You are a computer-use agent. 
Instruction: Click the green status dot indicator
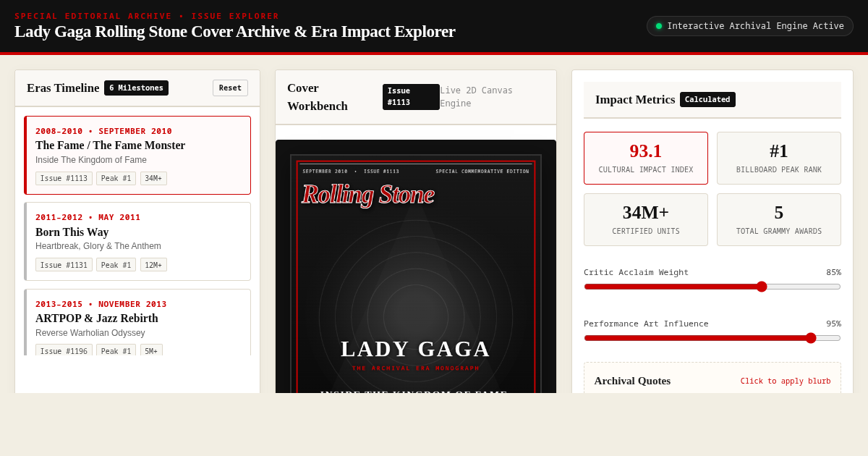click(x=659, y=26)
